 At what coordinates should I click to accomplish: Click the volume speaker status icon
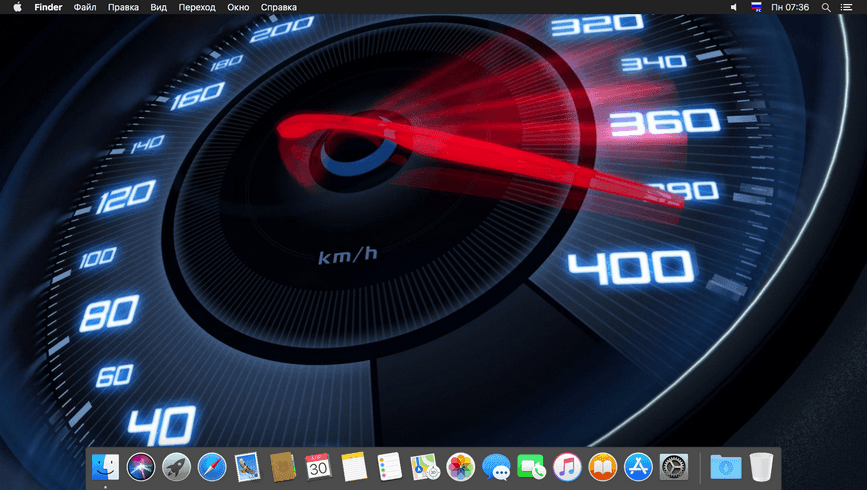tap(734, 7)
